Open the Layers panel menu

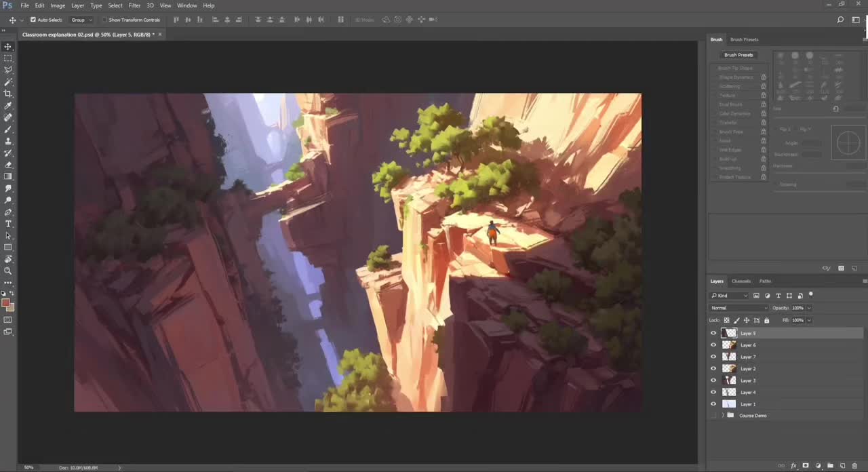pos(865,281)
